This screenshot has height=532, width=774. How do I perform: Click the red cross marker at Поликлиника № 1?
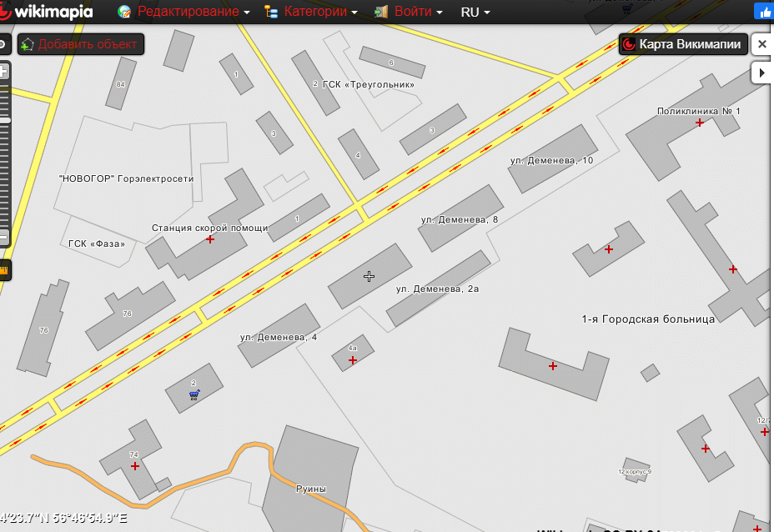click(699, 123)
